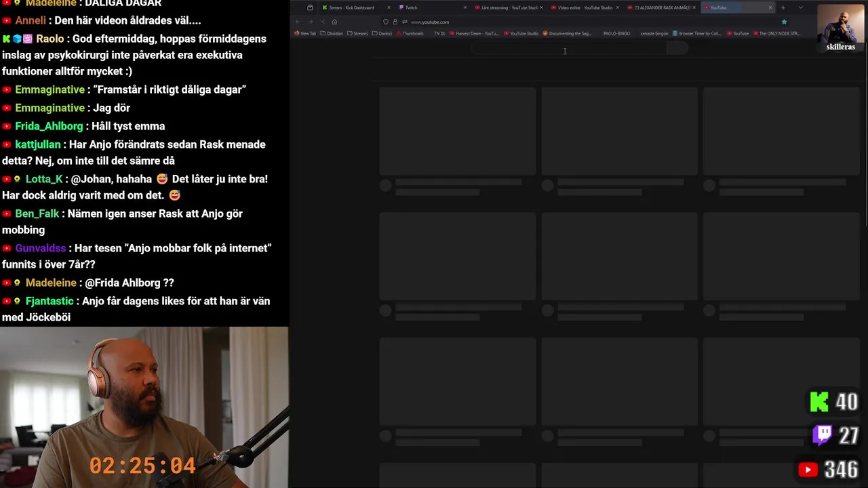Expand the Streams bookmarks folder
The image size is (868, 488).
(x=357, y=33)
